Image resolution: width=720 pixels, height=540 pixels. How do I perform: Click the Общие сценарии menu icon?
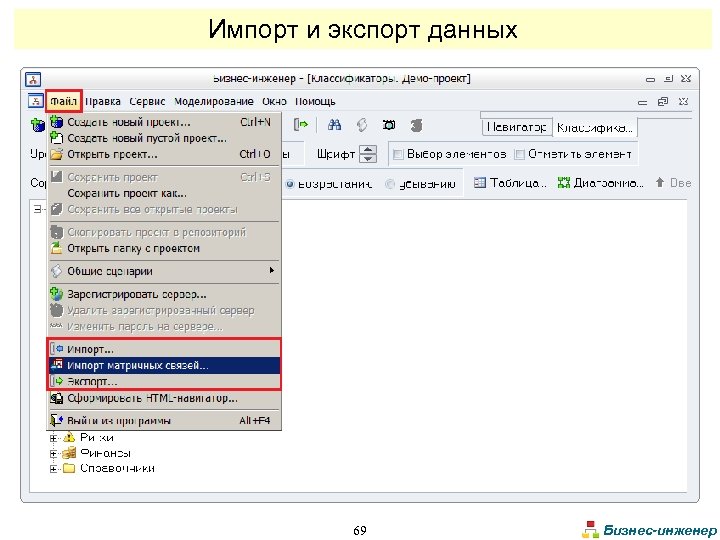point(56,271)
